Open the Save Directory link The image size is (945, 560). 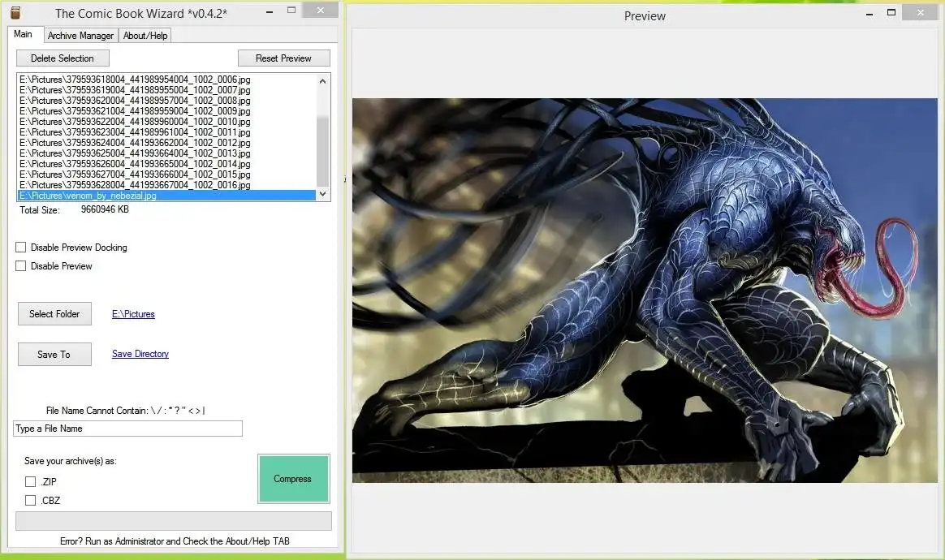pyautogui.click(x=140, y=354)
